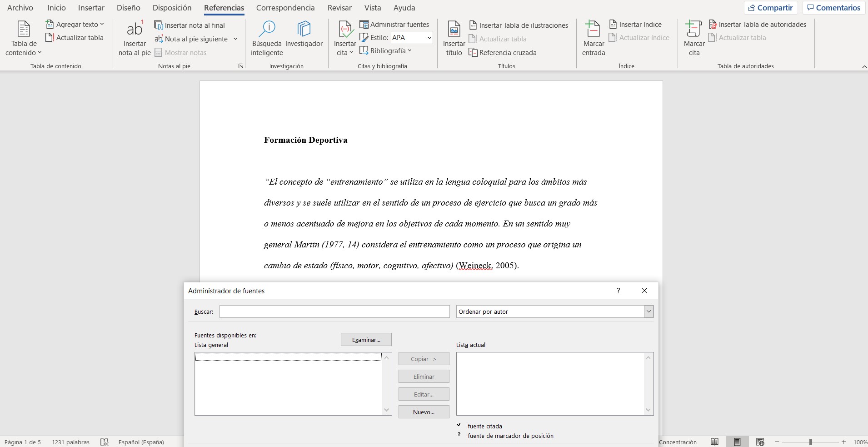Click the zoom slider handle
Screen dimensions: 868x447
810,442
